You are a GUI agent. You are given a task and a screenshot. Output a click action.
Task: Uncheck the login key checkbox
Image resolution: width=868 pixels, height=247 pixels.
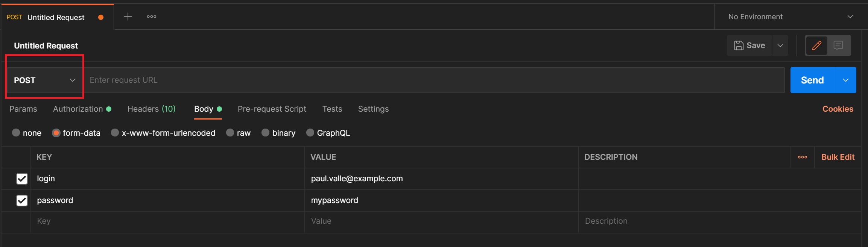click(x=22, y=179)
